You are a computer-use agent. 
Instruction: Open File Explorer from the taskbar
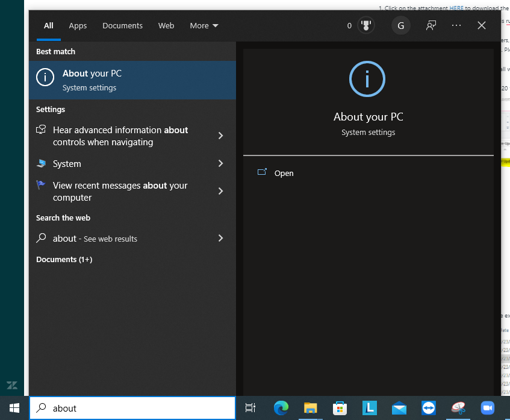click(x=311, y=408)
